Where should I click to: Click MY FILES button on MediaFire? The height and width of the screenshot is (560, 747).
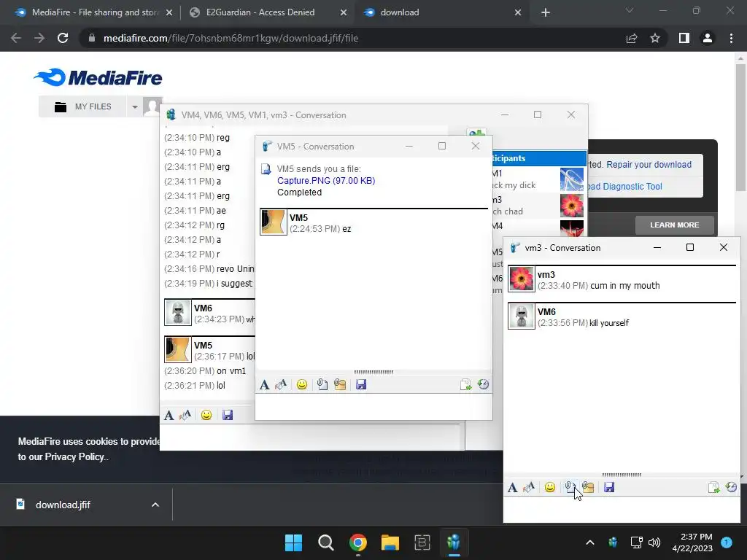[83, 106]
